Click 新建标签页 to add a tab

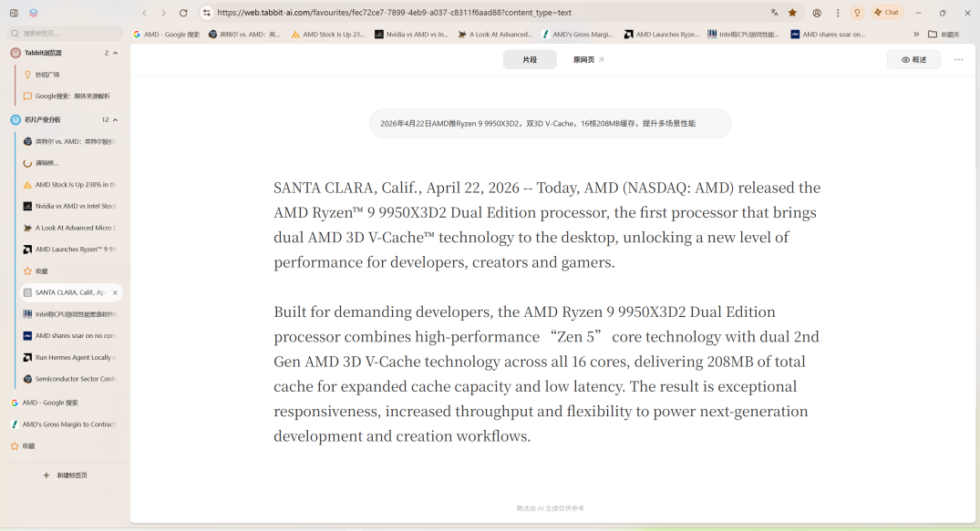coord(66,475)
